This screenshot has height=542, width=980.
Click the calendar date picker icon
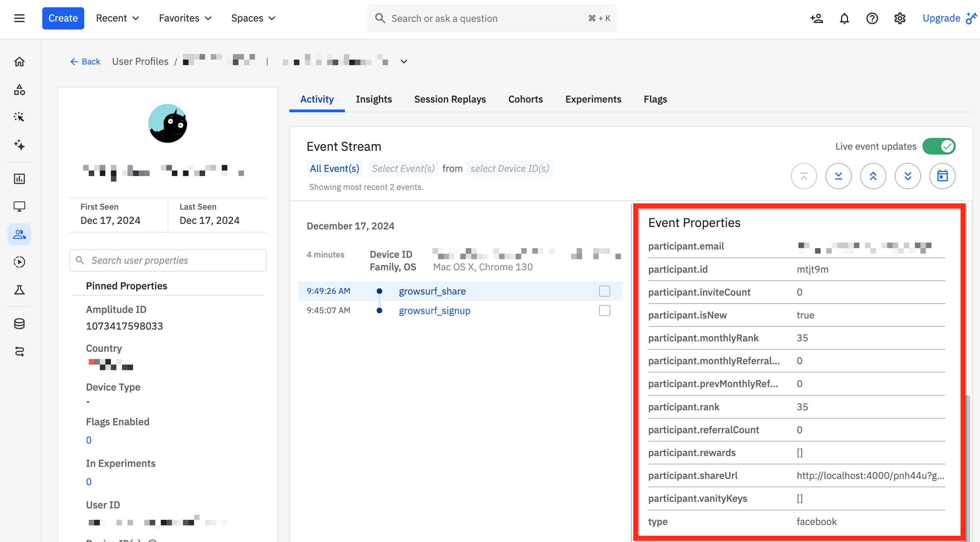click(942, 176)
